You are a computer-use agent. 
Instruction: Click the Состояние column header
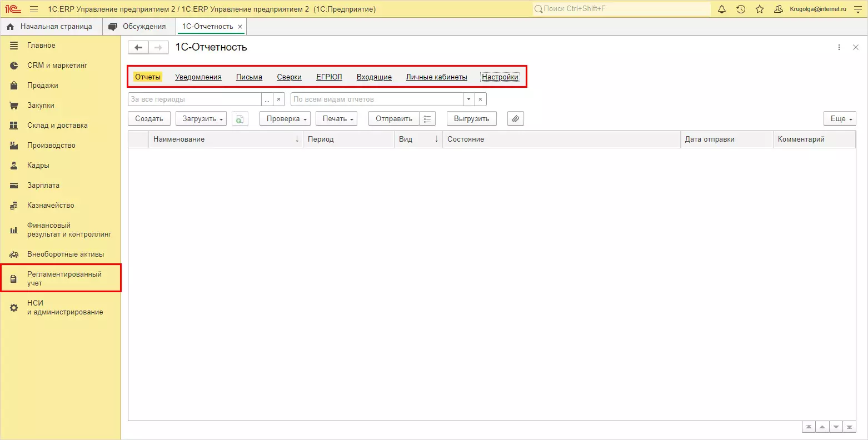(x=561, y=139)
